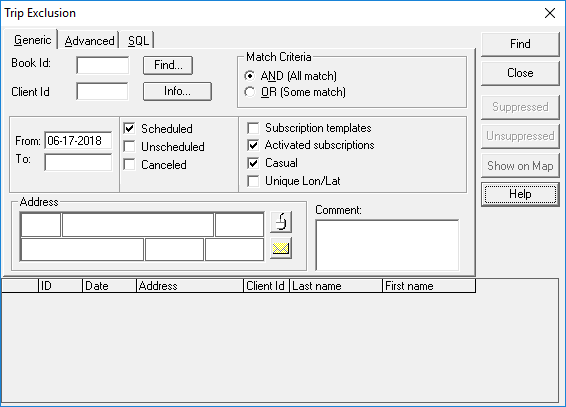The height and width of the screenshot is (407, 566).
Task: Click the address lookup hand icon button
Action: tap(281, 222)
